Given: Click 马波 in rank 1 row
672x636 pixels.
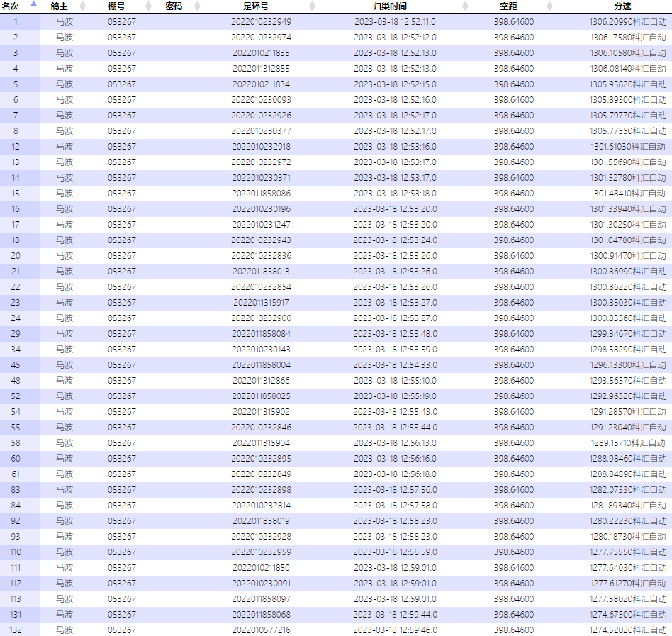Looking at the screenshot, I should 65,22.
